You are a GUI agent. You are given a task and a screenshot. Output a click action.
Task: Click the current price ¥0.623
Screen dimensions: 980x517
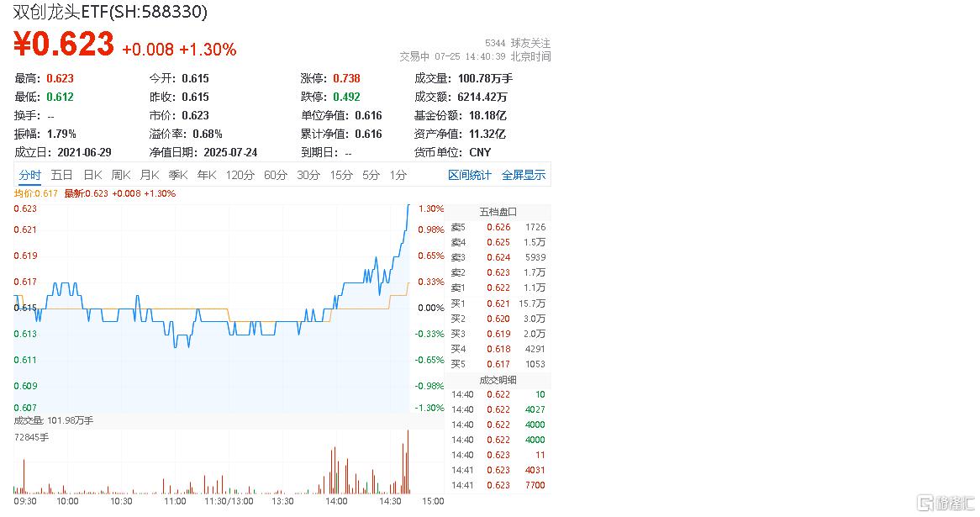point(64,45)
